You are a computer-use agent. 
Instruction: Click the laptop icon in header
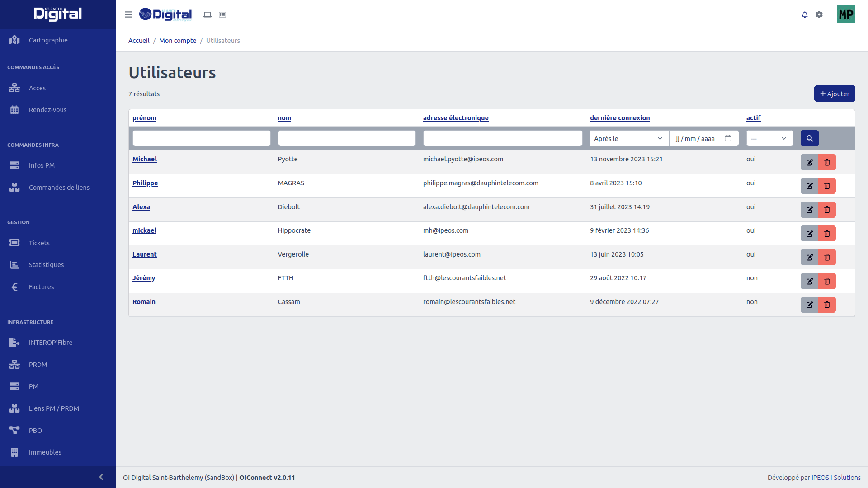(208, 14)
